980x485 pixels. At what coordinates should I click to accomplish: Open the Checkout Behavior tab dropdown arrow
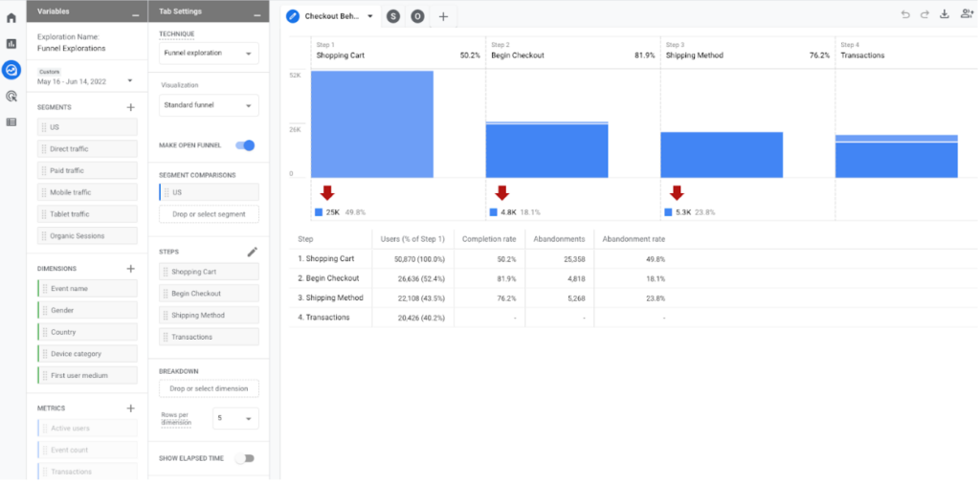pyautogui.click(x=370, y=17)
